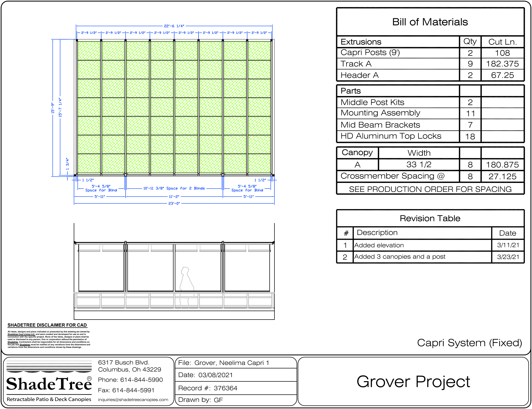Viewport: 532px width, 409px height.
Task: Click the 'Grover Project' title
Action: coord(413,382)
